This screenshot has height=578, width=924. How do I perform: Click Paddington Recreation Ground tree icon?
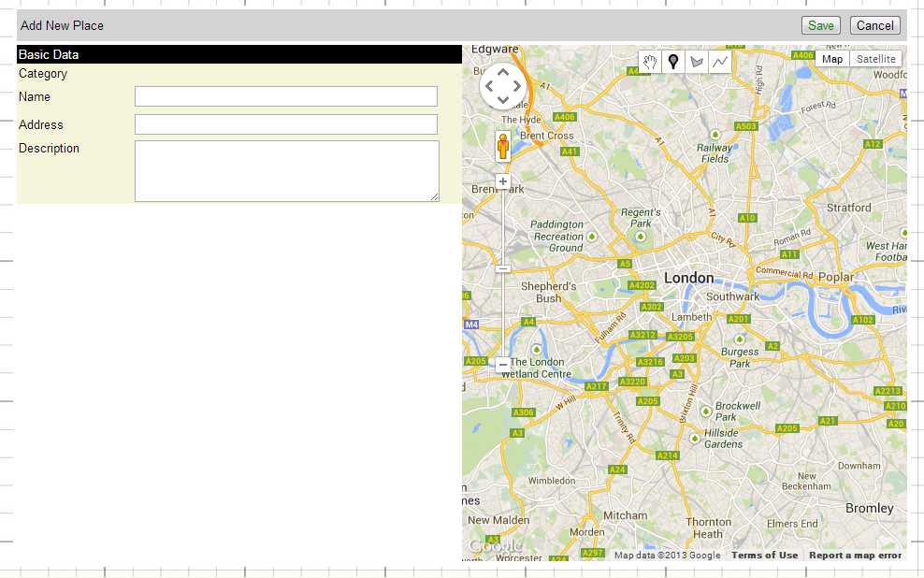pyautogui.click(x=592, y=237)
